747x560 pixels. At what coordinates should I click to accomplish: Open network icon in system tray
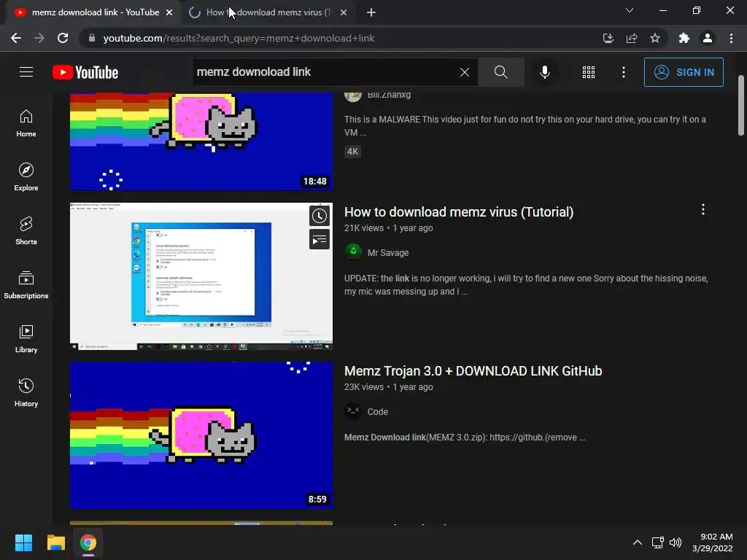pos(658,542)
